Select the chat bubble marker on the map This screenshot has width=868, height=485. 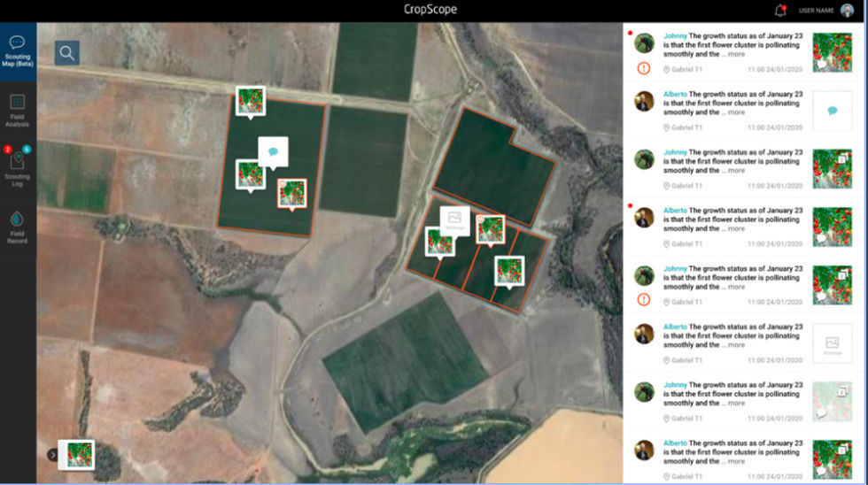[273, 152]
